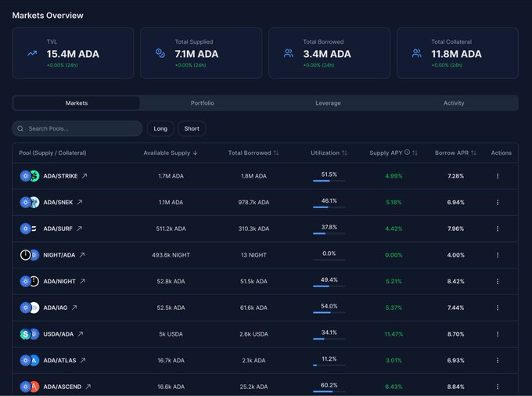Screen dimensions: 532x396
Task: Open actions menu for ADA/STRIKE row
Action: click(x=498, y=176)
